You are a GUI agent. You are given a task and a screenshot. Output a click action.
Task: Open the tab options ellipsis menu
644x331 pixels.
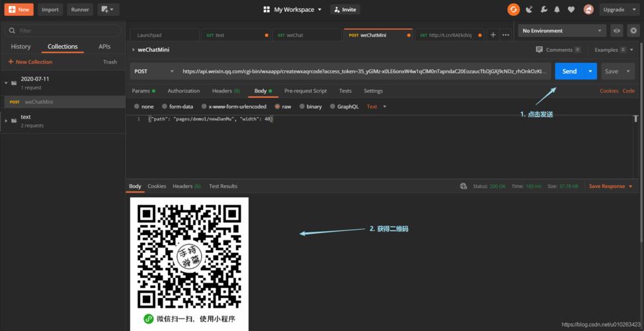(506, 35)
